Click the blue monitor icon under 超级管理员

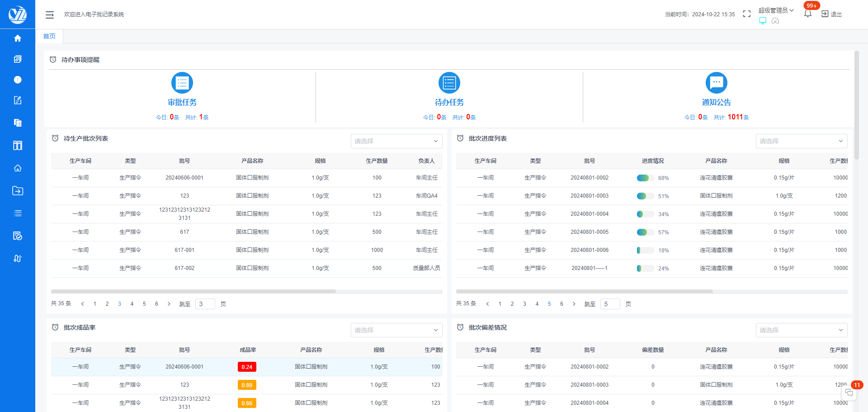pos(763,21)
